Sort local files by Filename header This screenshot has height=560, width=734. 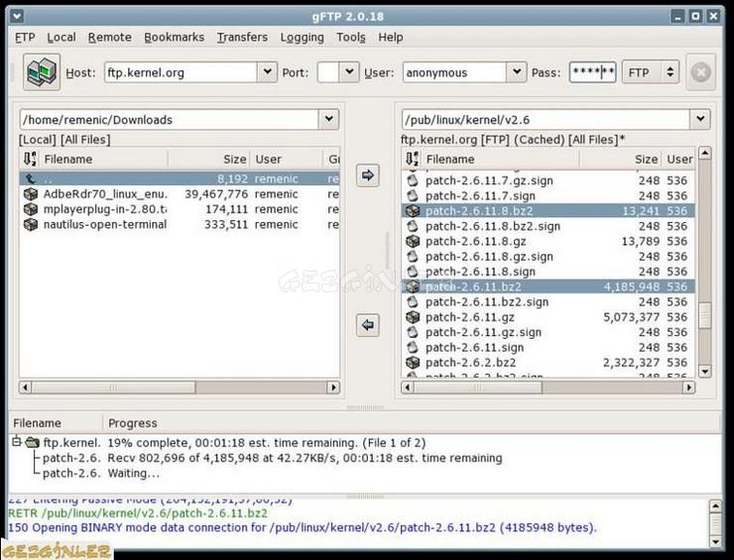(103, 159)
